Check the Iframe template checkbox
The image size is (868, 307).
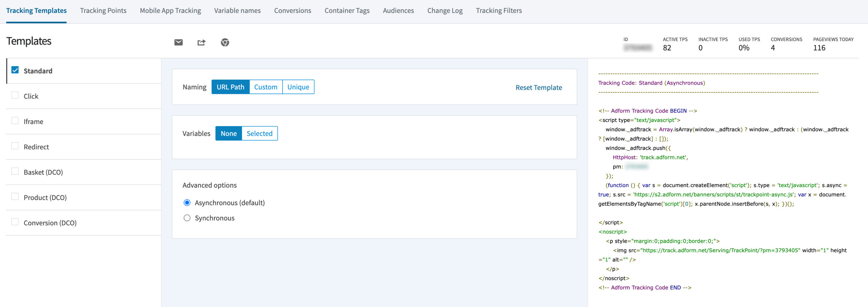[14, 121]
